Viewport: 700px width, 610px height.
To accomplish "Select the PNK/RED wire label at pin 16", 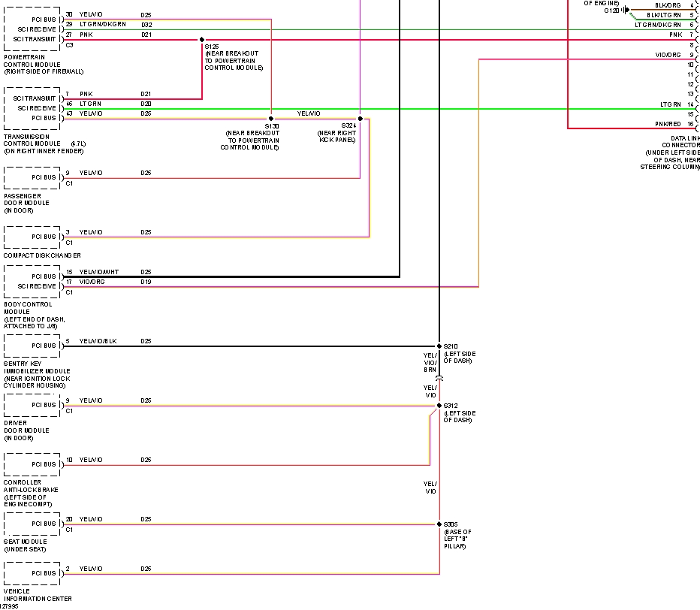I will [668, 124].
